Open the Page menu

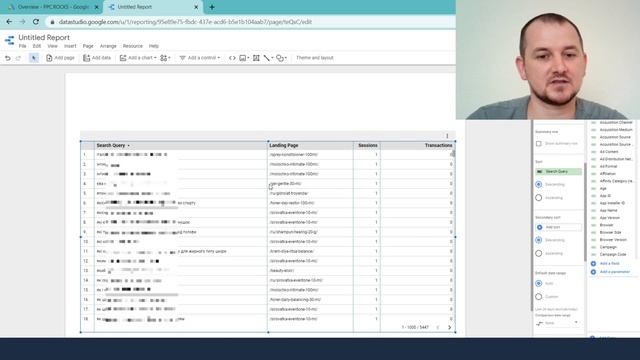[x=88, y=46]
